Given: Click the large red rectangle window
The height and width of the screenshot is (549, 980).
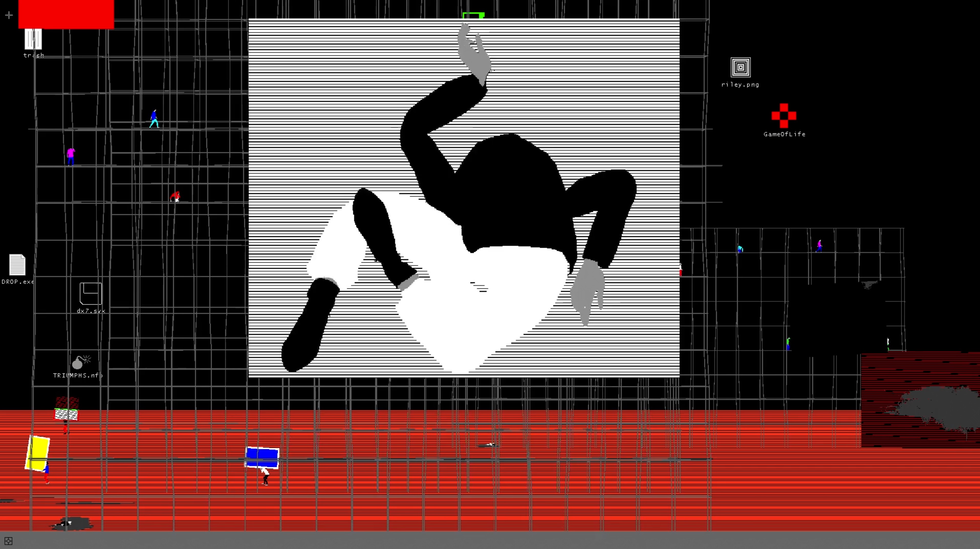Looking at the screenshot, I should click(66, 14).
